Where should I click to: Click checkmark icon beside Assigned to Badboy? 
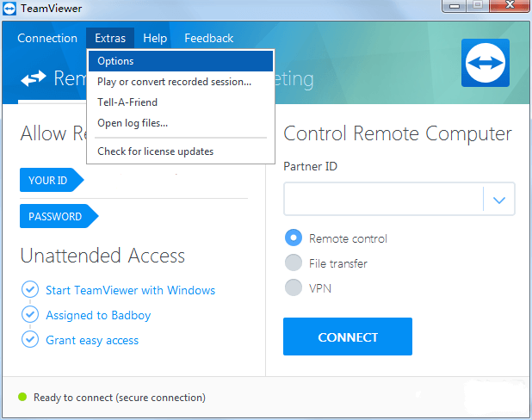click(x=30, y=314)
